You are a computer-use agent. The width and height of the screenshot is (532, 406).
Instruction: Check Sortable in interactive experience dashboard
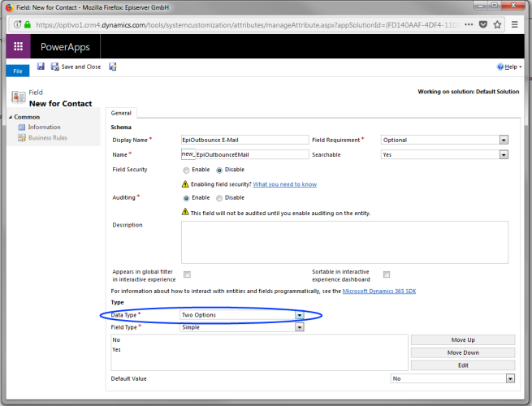[x=387, y=274]
